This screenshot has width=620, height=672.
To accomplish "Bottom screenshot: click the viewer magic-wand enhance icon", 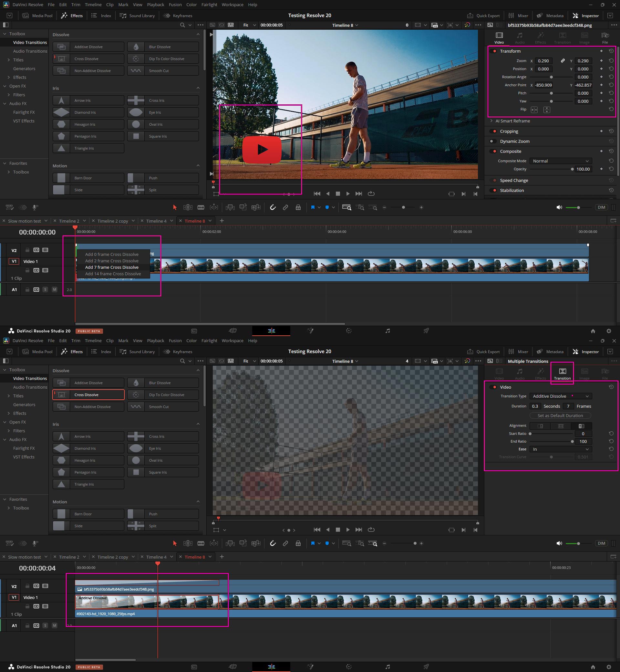I will (x=467, y=361).
